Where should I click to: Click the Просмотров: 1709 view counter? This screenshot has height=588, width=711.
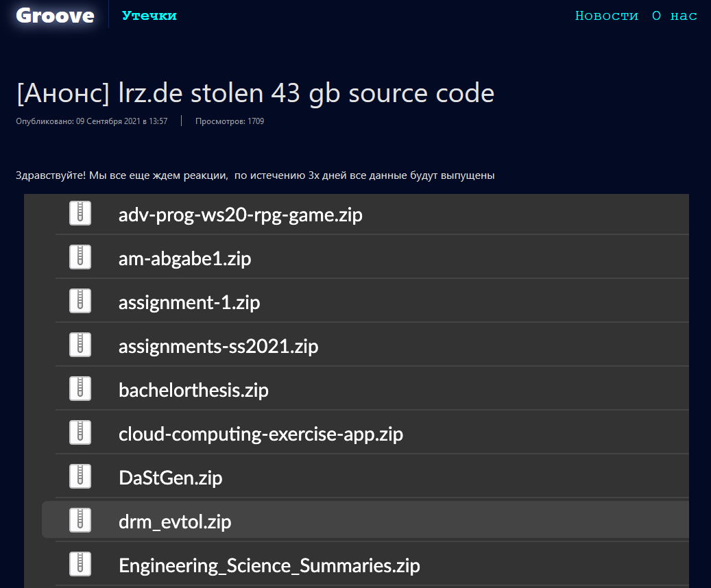click(x=230, y=121)
